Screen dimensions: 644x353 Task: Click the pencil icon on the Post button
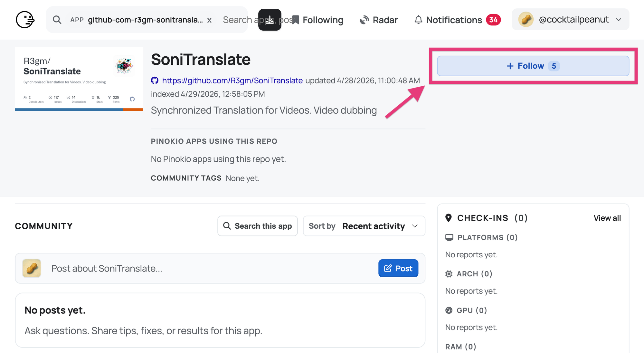[388, 268]
